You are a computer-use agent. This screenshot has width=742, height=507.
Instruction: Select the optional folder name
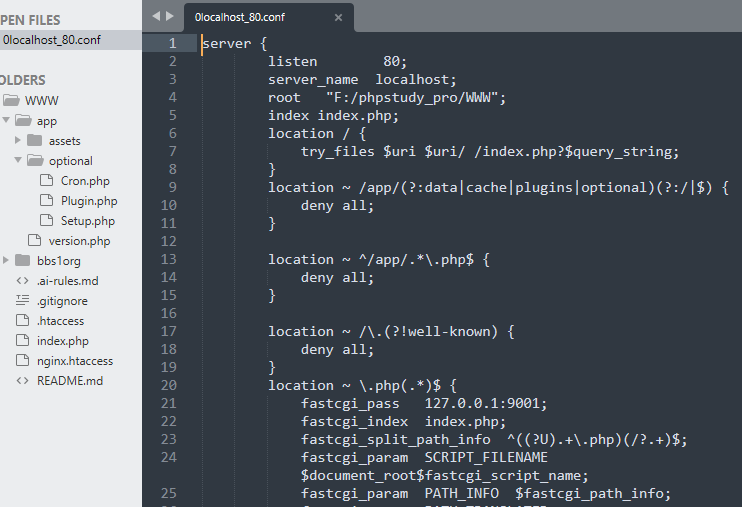71,161
